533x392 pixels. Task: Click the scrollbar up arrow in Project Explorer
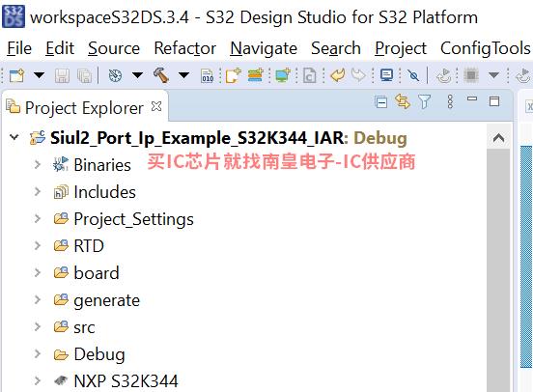[498, 138]
